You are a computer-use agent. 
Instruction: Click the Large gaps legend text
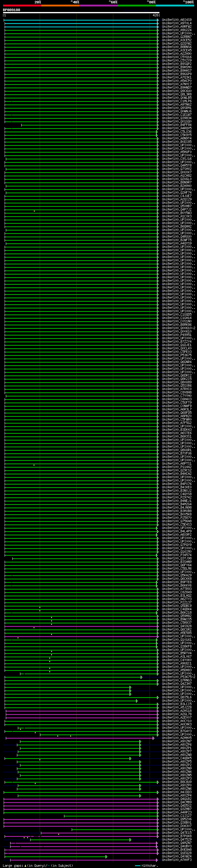tap(38, 866)
